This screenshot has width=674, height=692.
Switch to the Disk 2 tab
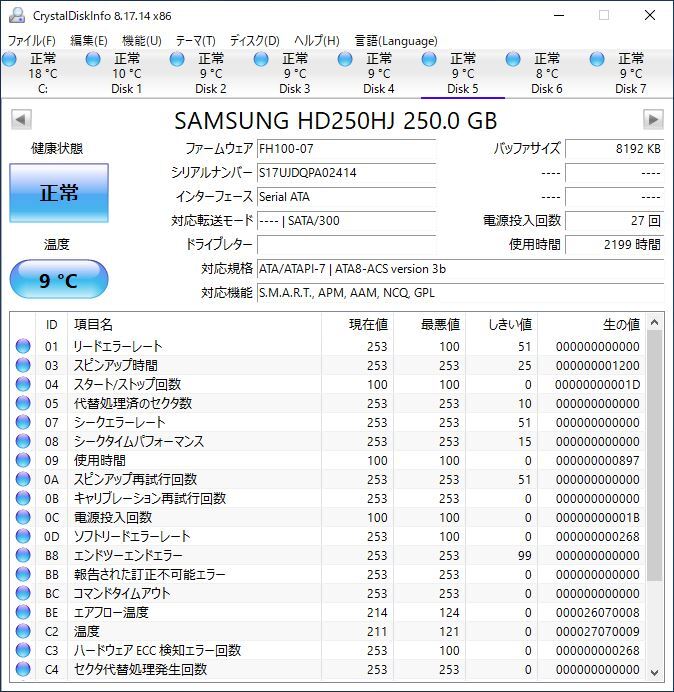tap(211, 73)
